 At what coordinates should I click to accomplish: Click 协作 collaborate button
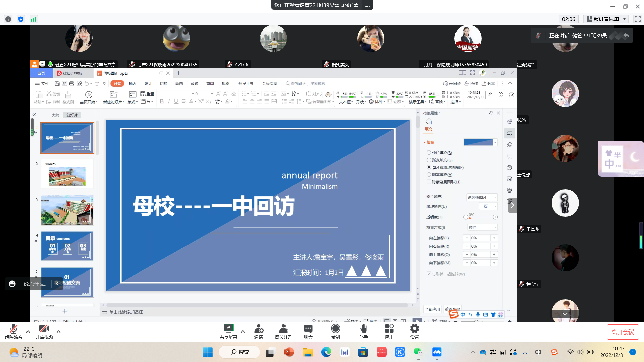471,84
